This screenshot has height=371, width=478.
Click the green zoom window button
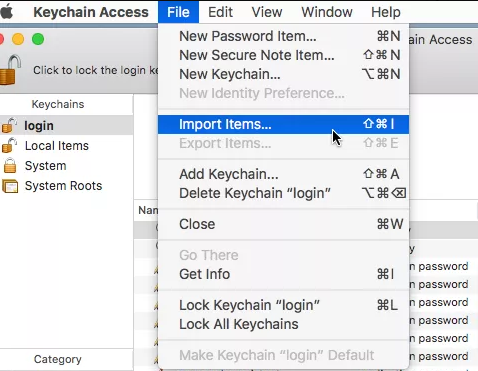click(38, 39)
